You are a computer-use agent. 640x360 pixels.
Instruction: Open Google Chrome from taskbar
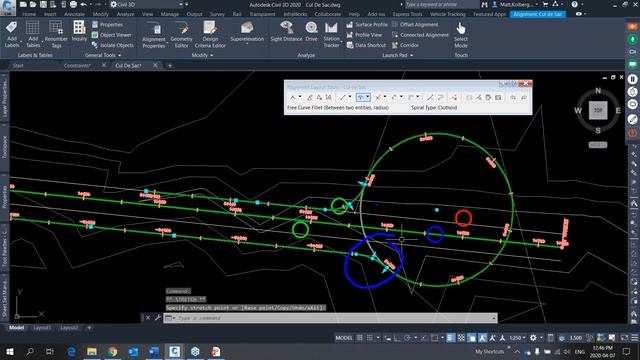click(x=112, y=351)
